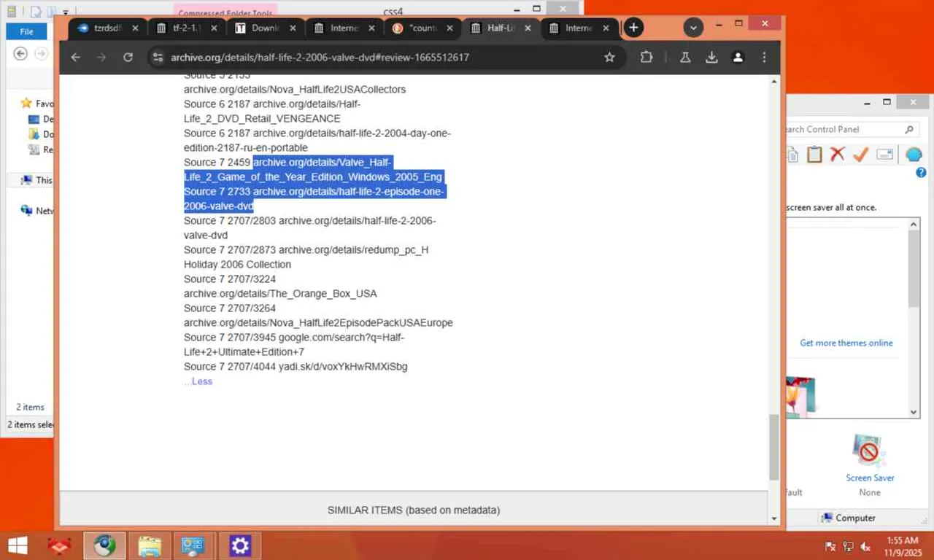Select Network in Explorer navigation pane
Viewport: 934px width, 560px height.
pyautogui.click(x=37, y=211)
